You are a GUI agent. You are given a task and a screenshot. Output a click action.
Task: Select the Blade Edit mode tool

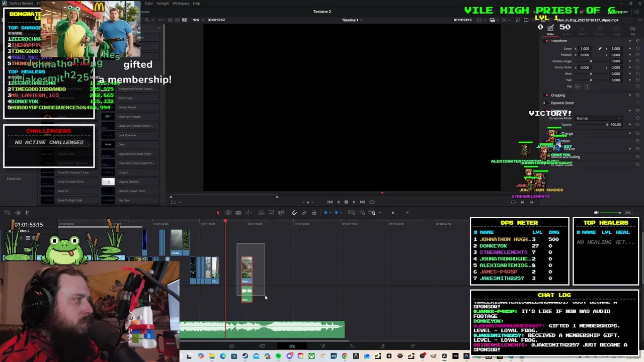pos(249,213)
